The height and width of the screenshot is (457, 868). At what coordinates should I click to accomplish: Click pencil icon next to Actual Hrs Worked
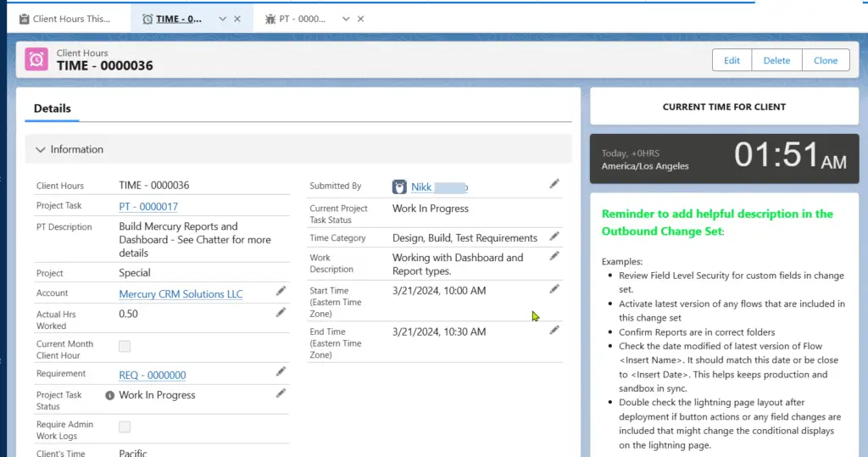coord(281,313)
